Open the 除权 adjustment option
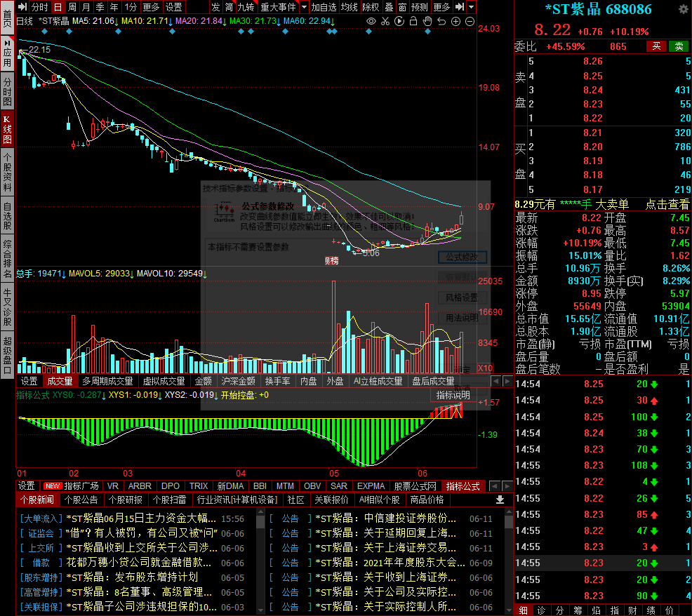This screenshot has width=692, height=616. tap(371, 6)
